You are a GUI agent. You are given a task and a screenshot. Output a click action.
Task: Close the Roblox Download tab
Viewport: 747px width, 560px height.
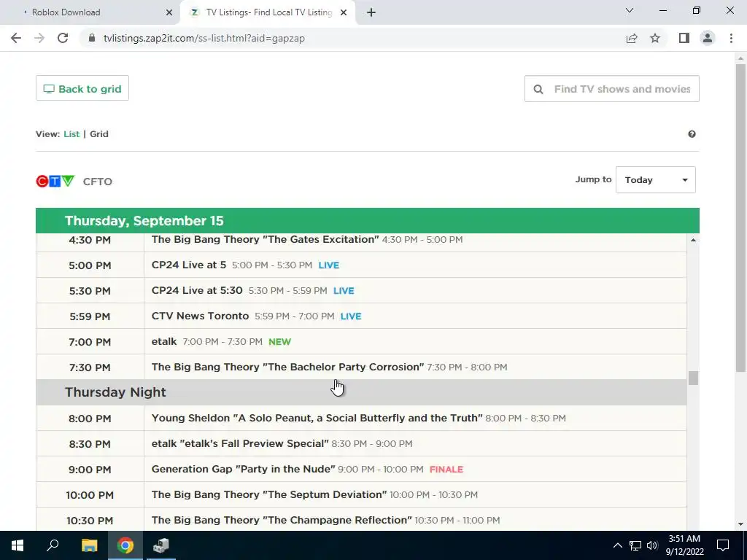click(x=169, y=12)
